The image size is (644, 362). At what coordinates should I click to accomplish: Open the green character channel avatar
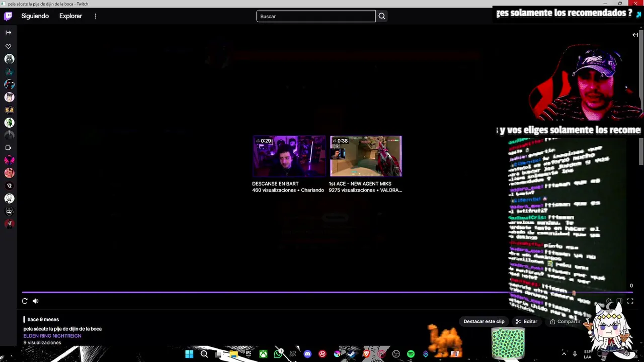tap(9, 122)
